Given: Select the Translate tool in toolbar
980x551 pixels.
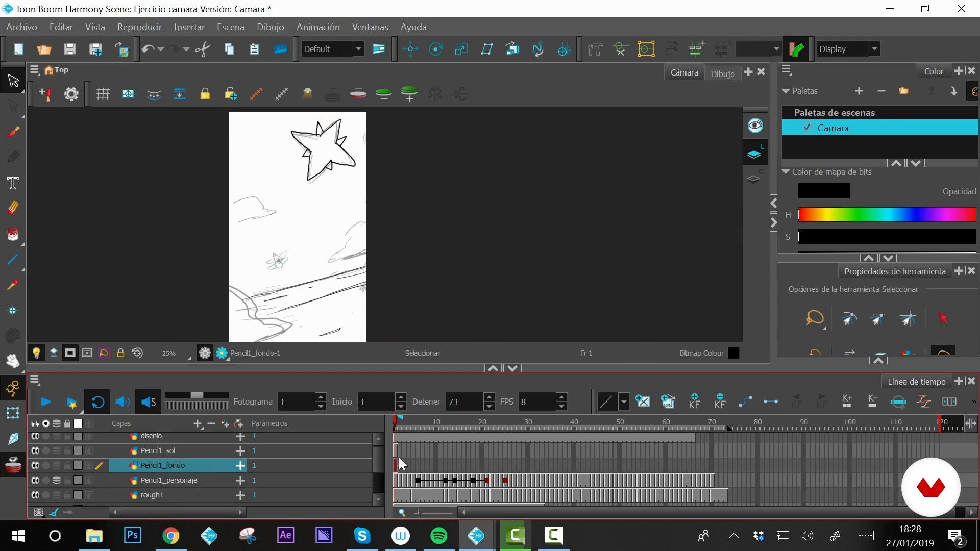Looking at the screenshot, I should click(x=410, y=49).
